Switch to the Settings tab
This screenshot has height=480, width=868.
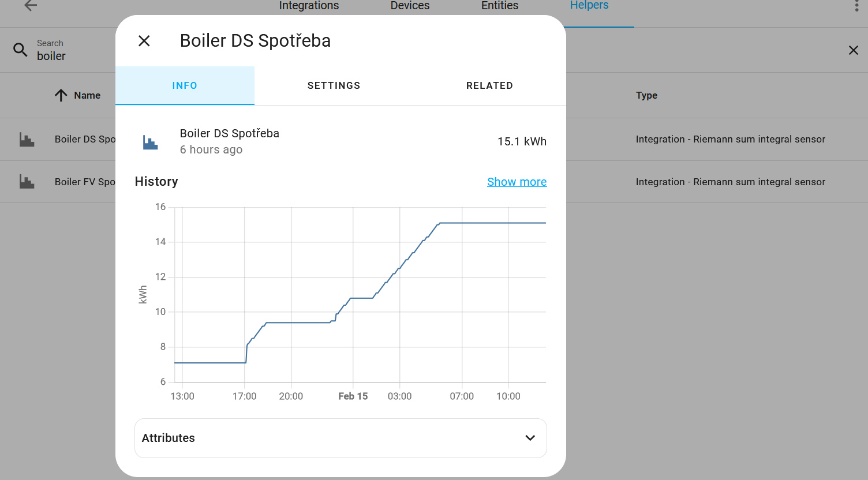pyautogui.click(x=334, y=85)
